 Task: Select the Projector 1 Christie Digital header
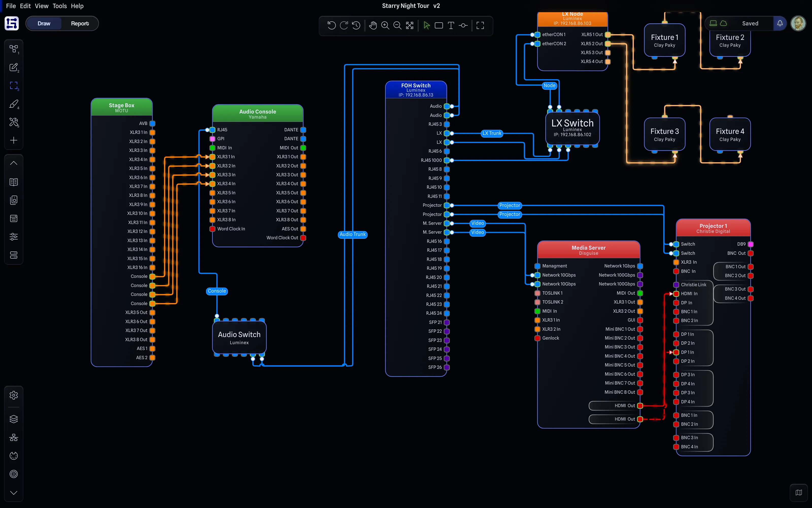713,228
